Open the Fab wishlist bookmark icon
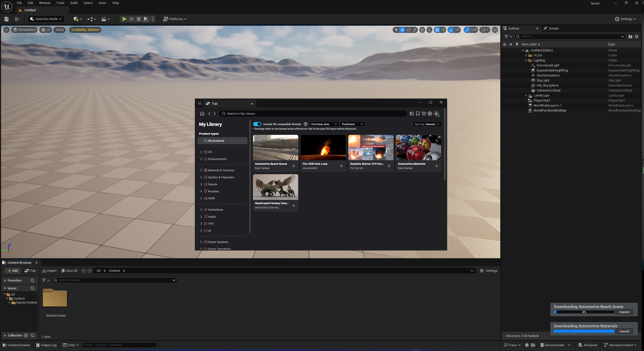 [418, 114]
